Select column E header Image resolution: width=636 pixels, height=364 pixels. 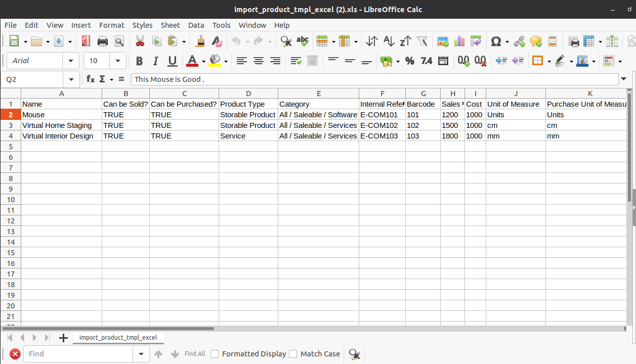(x=319, y=94)
